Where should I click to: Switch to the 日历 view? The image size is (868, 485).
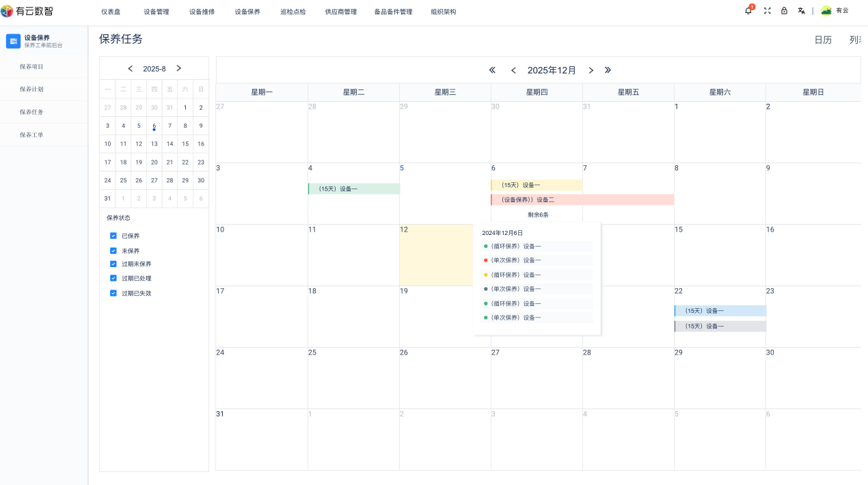coord(823,40)
